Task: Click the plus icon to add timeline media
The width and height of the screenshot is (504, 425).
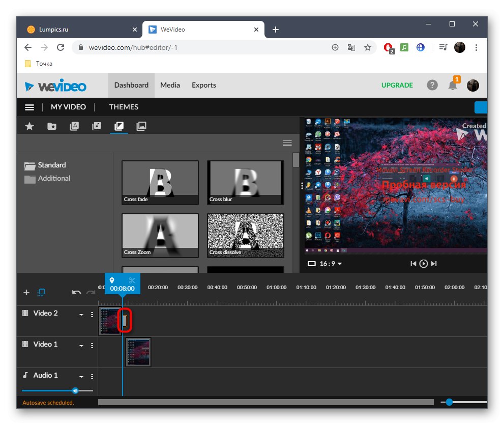Action: [26, 292]
